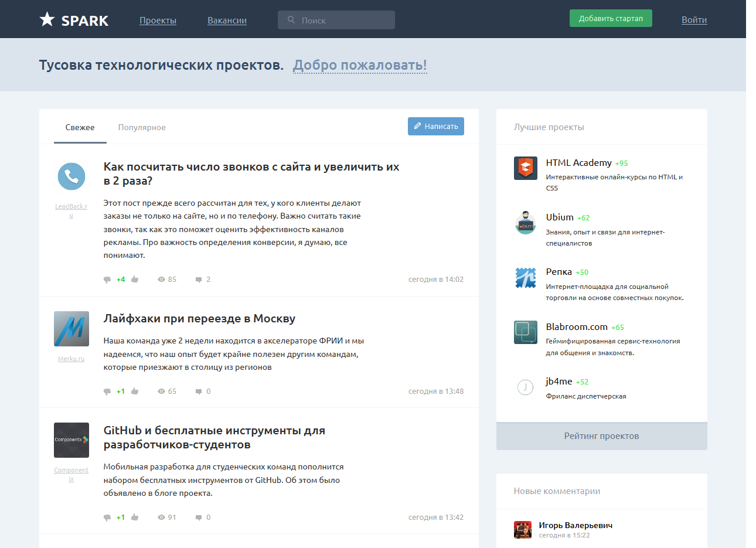Open the Проекты menu item
The width and height of the screenshot is (756, 548).
157,19
